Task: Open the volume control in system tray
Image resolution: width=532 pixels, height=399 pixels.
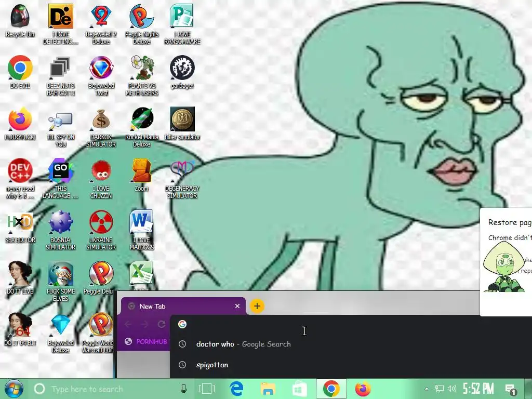Action: point(451,389)
